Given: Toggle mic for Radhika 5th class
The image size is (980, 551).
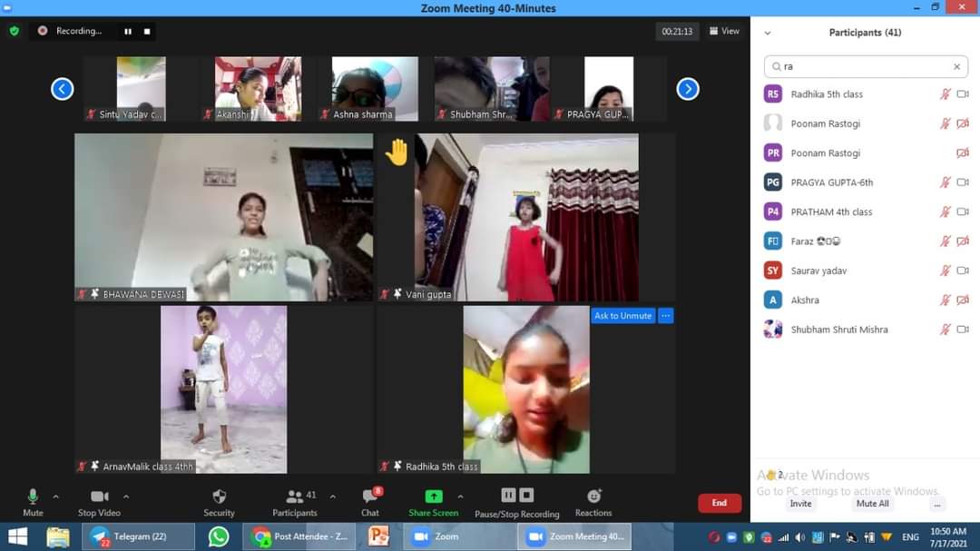Looking at the screenshot, I should click(x=945, y=93).
